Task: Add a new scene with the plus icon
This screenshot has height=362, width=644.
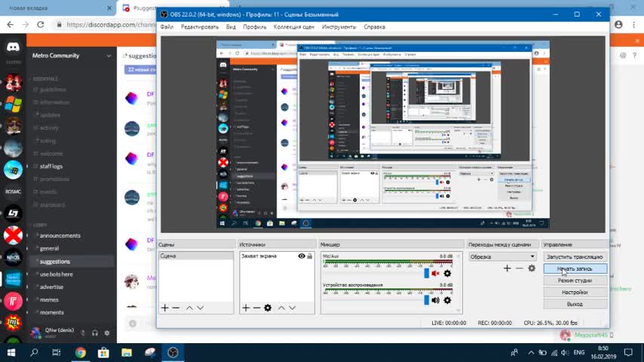Action: click(x=164, y=308)
